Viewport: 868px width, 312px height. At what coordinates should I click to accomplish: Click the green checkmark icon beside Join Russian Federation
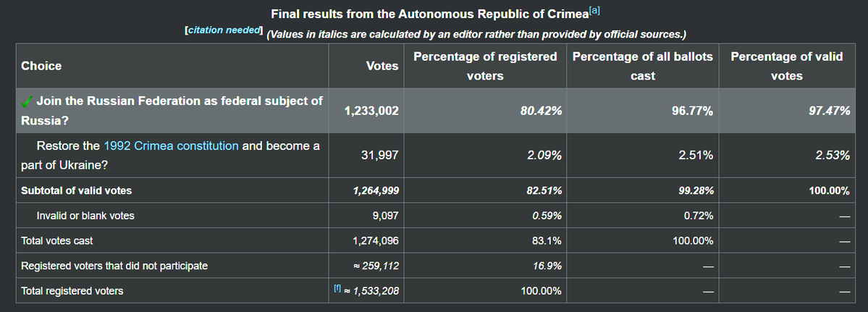[28, 101]
